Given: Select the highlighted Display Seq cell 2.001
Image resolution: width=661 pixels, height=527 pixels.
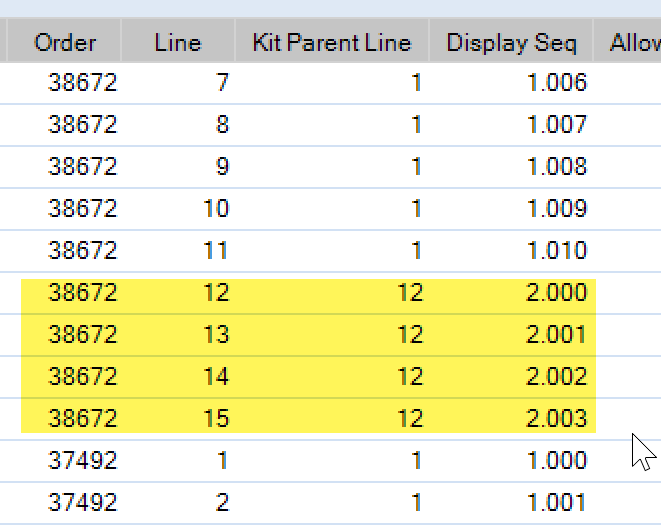Looking at the screenshot, I should click(x=557, y=334).
